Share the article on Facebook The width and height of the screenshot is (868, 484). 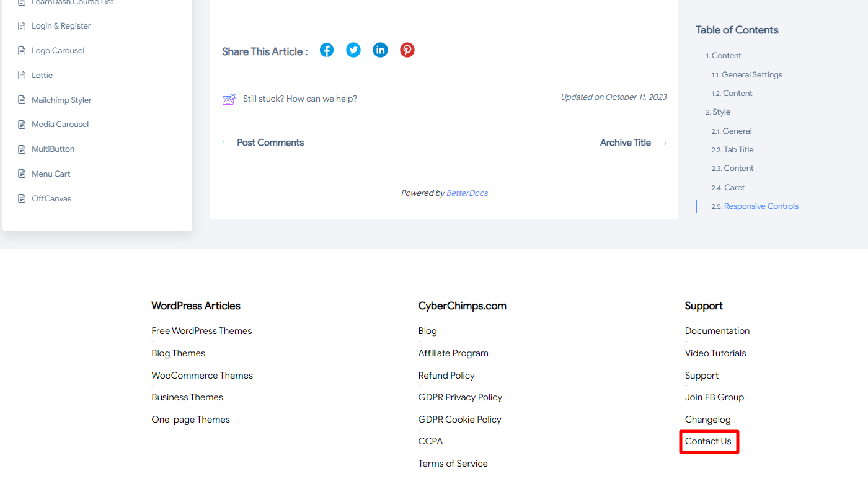coord(327,50)
